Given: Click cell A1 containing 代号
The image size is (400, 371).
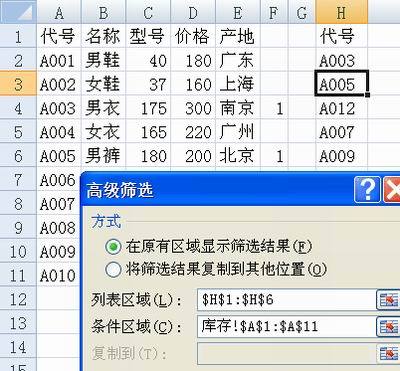Looking at the screenshot, I should (x=59, y=36).
